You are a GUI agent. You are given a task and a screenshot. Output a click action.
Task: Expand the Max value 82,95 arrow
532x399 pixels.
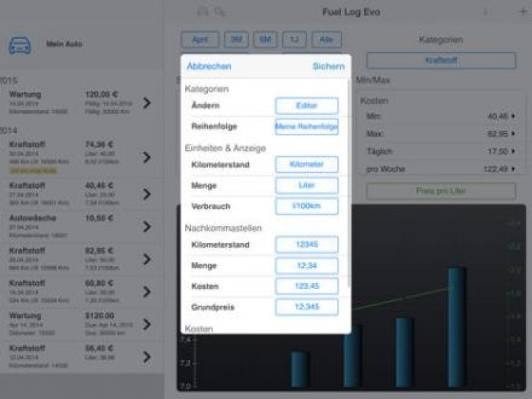[514, 134]
